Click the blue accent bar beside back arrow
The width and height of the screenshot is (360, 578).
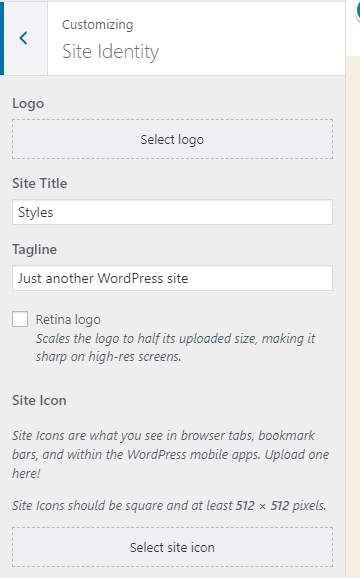(x=2, y=38)
